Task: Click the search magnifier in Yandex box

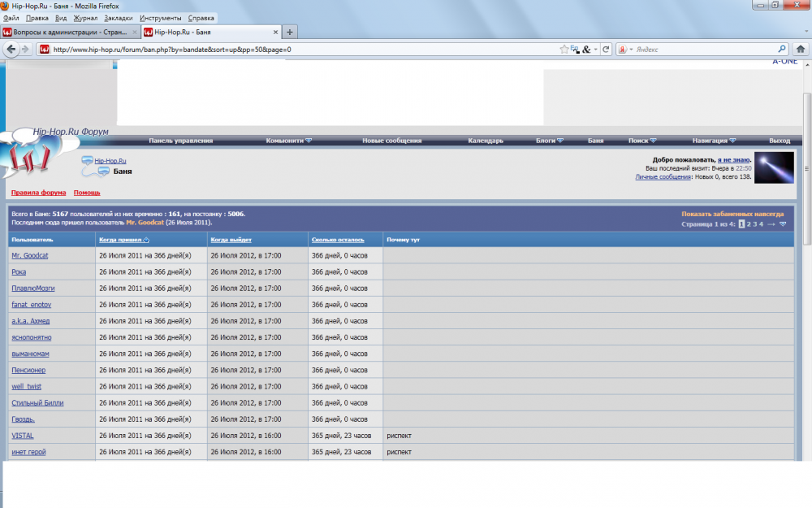Action: pos(781,50)
